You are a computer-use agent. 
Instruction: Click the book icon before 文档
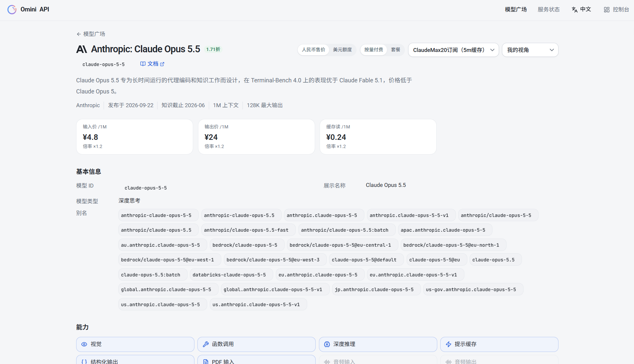pos(143,64)
